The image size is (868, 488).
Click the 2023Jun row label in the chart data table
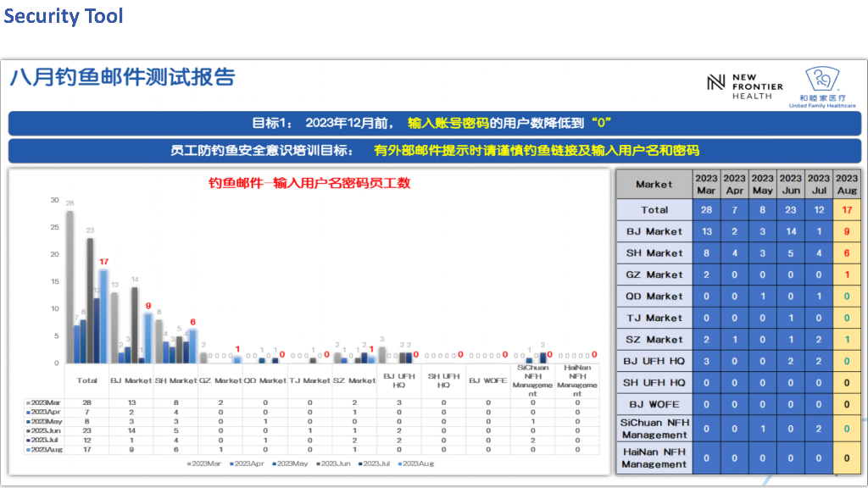coord(44,431)
